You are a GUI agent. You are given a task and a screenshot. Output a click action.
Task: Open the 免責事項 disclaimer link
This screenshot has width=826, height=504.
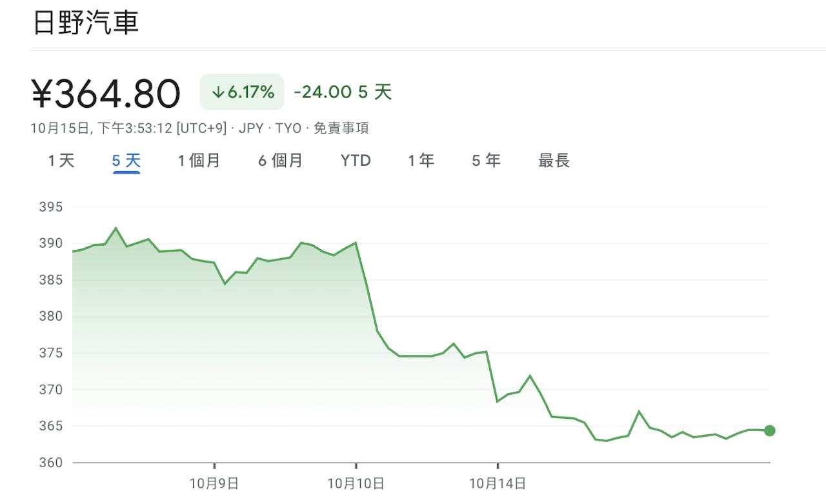[341, 128]
